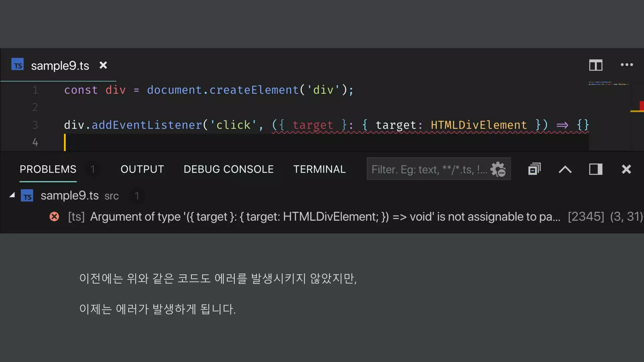Click line number 3 in the gutter
Screen dimensions: 644x362
[35, 125]
